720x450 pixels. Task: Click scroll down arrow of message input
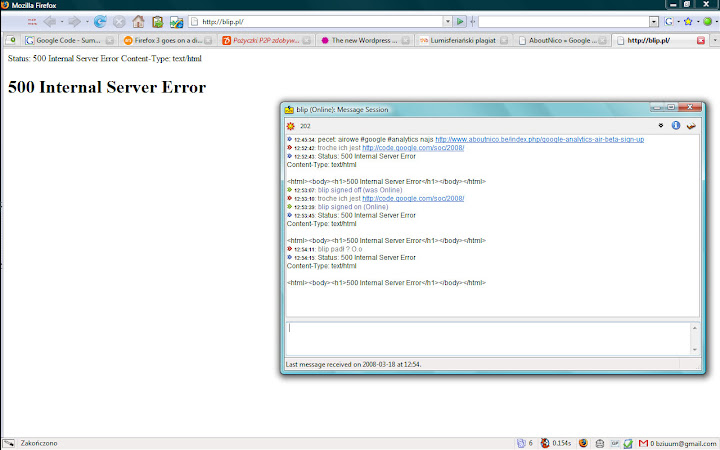point(695,349)
